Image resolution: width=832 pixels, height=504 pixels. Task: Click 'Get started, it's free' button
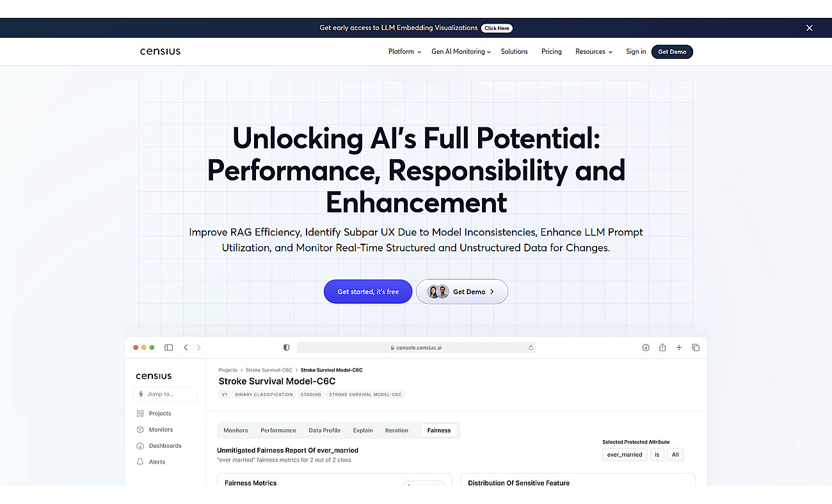(x=368, y=292)
